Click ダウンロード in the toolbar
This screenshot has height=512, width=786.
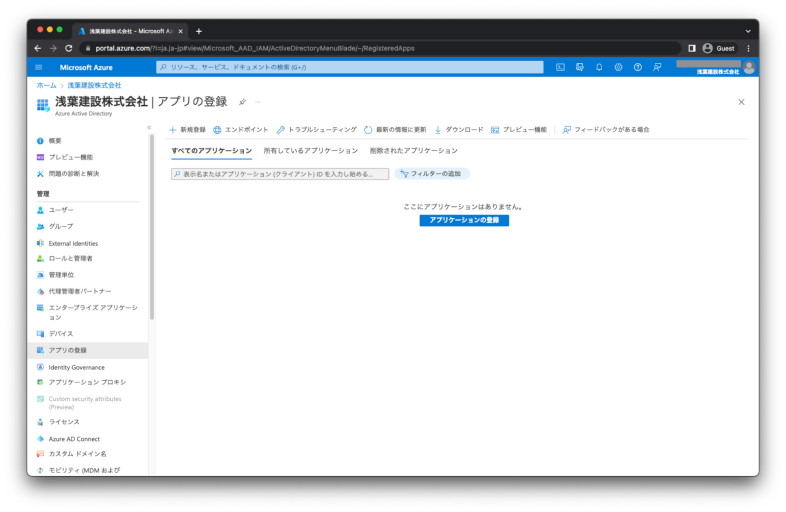459,130
